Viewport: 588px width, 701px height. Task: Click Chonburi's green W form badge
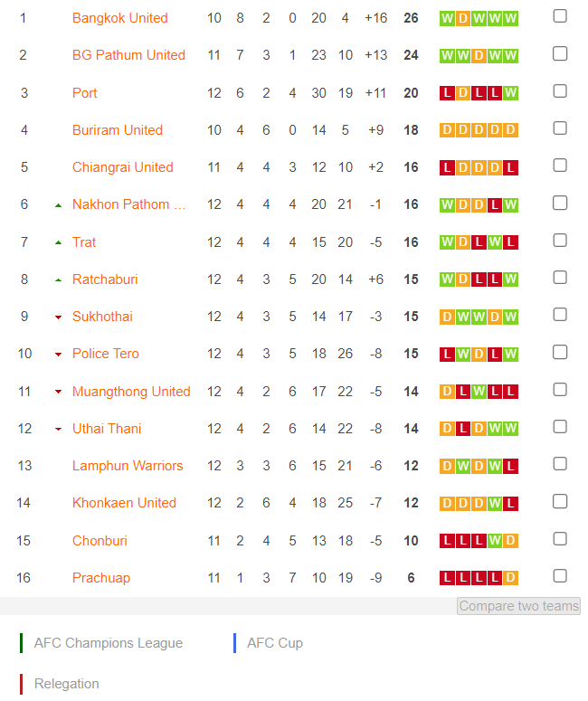(495, 541)
